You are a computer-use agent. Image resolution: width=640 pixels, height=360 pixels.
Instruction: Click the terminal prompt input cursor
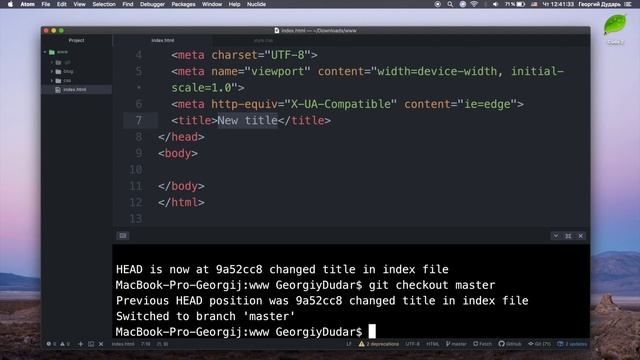[372, 331]
